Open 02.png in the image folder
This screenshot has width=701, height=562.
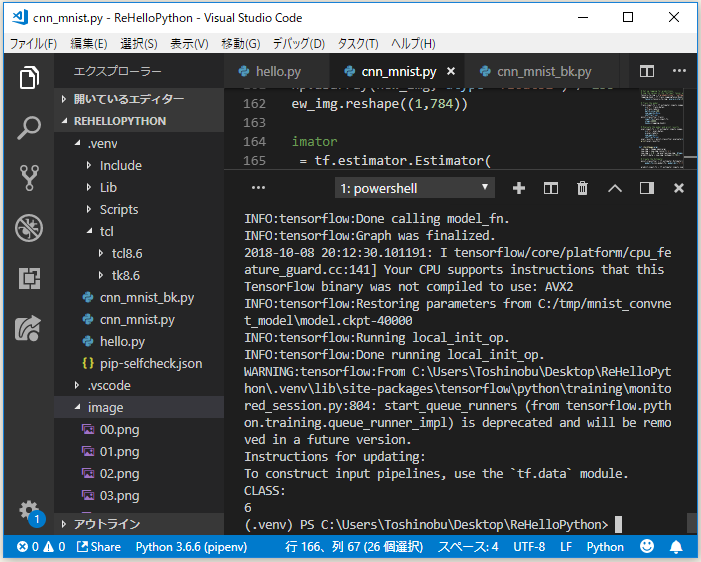(139, 473)
